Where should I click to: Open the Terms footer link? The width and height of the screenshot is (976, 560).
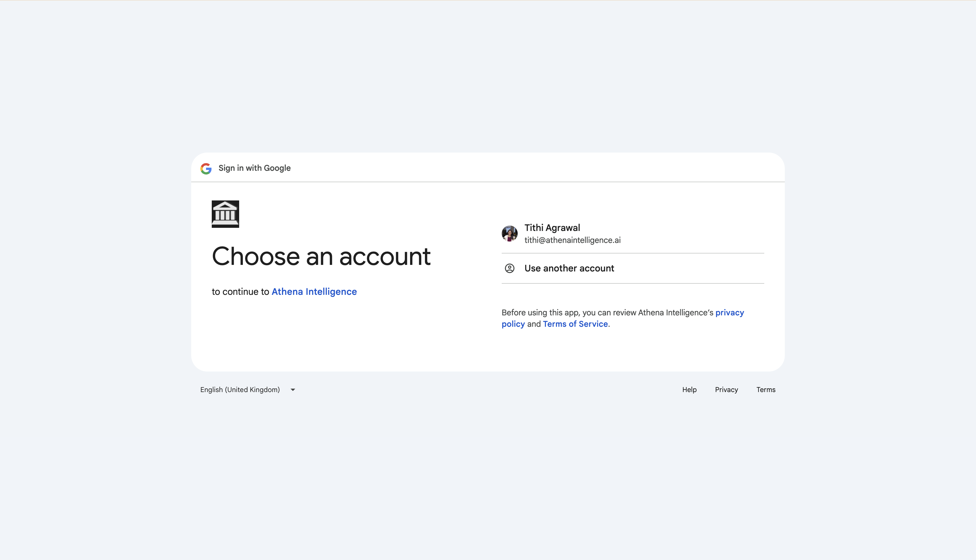click(x=765, y=389)
